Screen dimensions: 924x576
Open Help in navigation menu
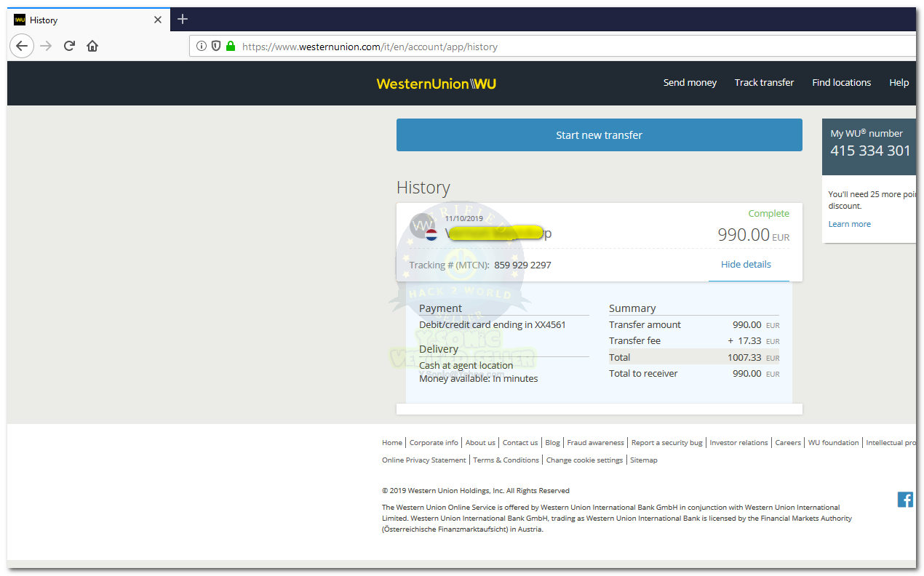click(899, 83)
